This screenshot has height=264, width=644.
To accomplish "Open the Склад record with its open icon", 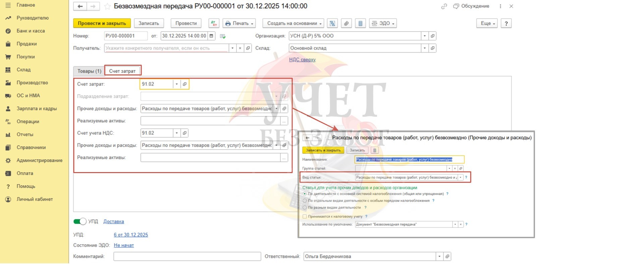I will (x=433, y=48).
